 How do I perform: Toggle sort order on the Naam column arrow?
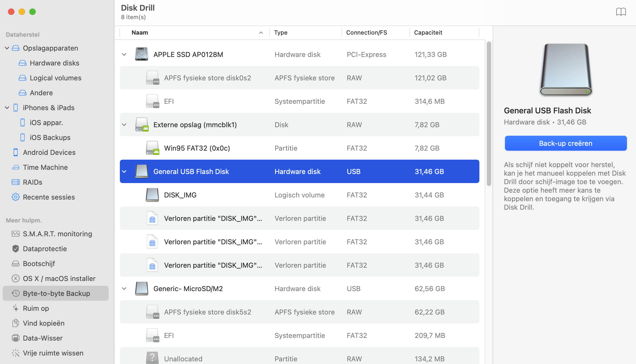click(261, 33)
